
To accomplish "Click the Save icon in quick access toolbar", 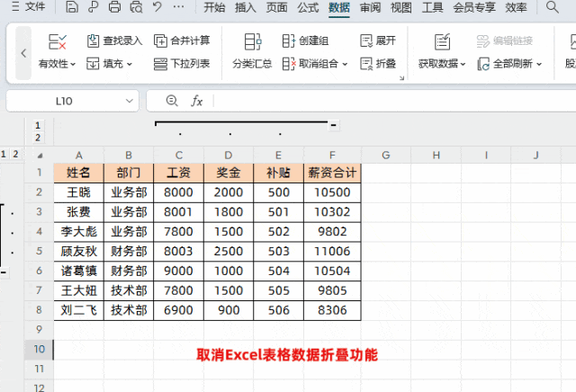I will click(x=74, y=8).
